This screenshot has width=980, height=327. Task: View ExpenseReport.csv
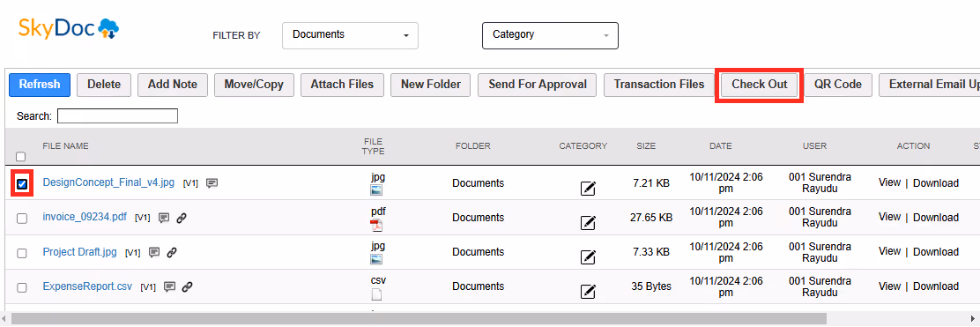[x=889, y=286]
